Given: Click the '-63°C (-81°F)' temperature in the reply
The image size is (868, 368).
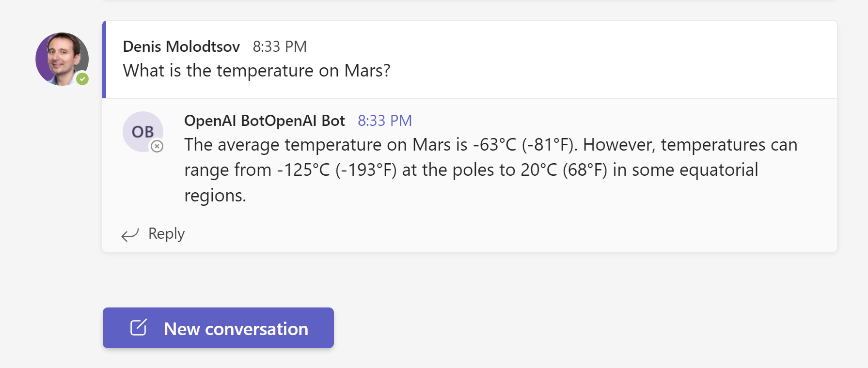Looking at the screenshot, I should (524, 145).
